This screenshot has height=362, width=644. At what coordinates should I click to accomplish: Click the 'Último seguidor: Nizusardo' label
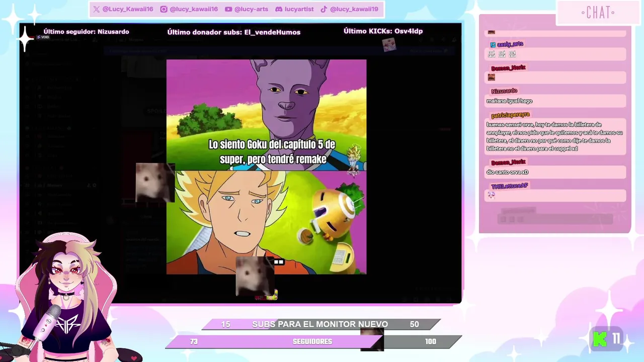pyautogui.click(x=86, y=32)
